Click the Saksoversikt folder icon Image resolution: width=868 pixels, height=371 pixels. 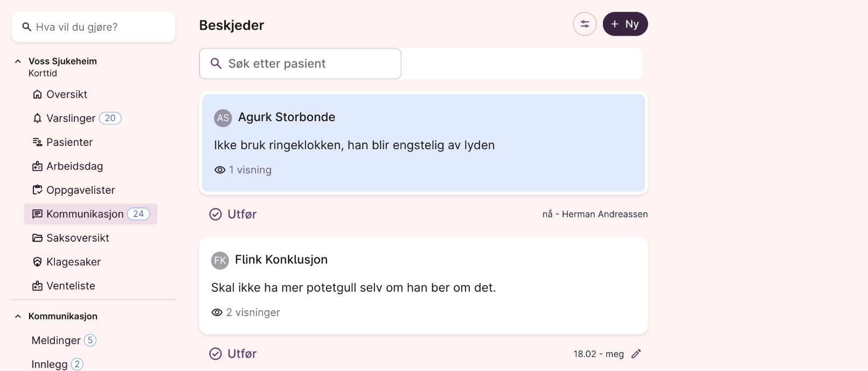pyautogui.click(x=37, y=238)
